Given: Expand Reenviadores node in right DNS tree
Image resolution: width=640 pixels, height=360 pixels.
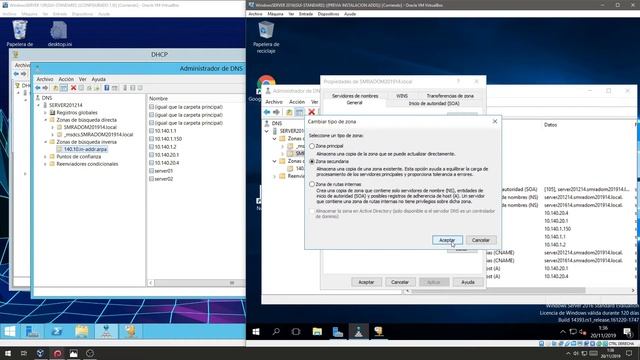Looking at the screenshot, I should coord(275,176).
